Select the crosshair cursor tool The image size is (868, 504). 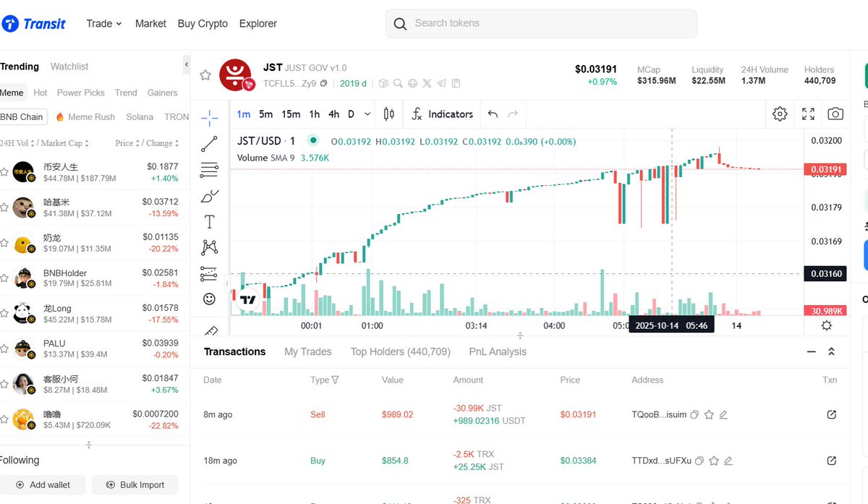click(x=210, y=117)
